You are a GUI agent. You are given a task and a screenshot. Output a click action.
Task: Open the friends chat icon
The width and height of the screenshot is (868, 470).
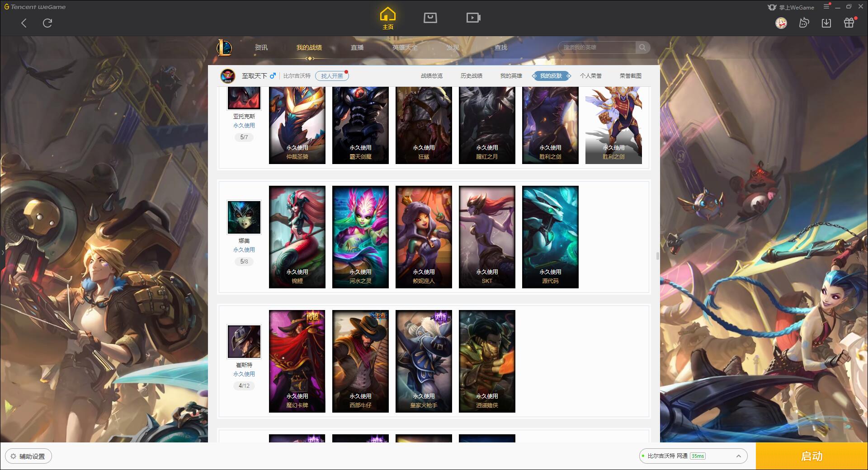[x=804, y=23]
